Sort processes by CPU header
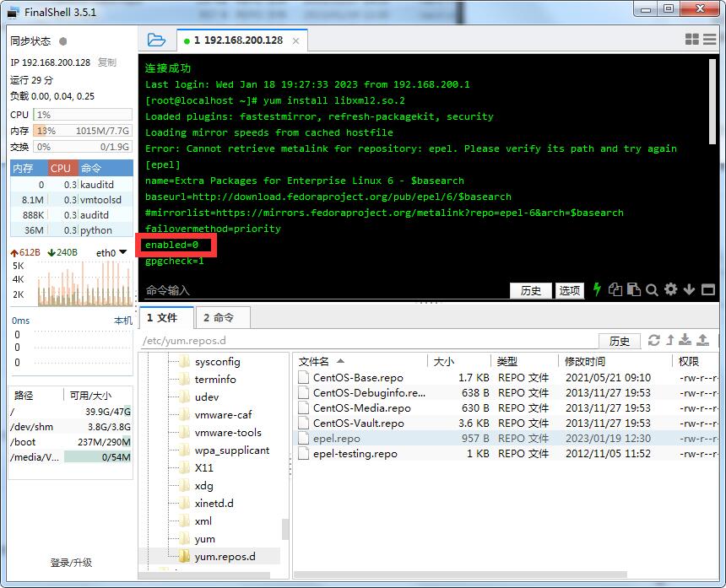This screenshot has height=588, width=726. click(62, 168)
